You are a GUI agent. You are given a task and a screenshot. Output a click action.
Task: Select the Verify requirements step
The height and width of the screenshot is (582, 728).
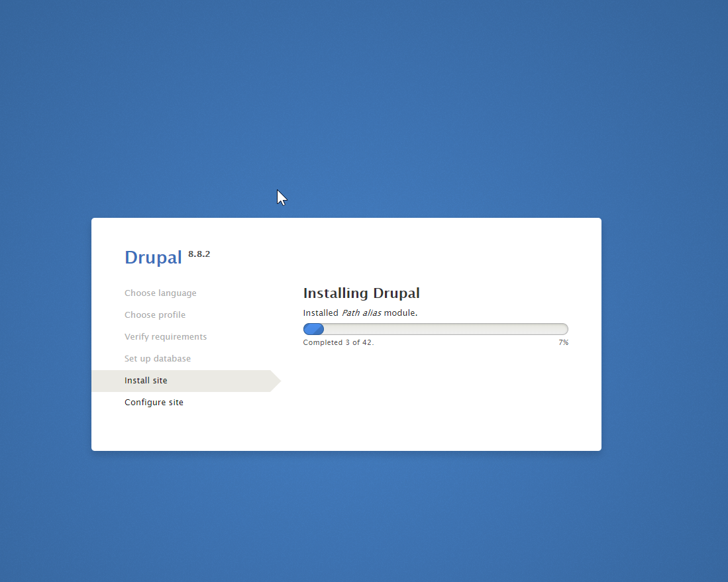point(166,336)
